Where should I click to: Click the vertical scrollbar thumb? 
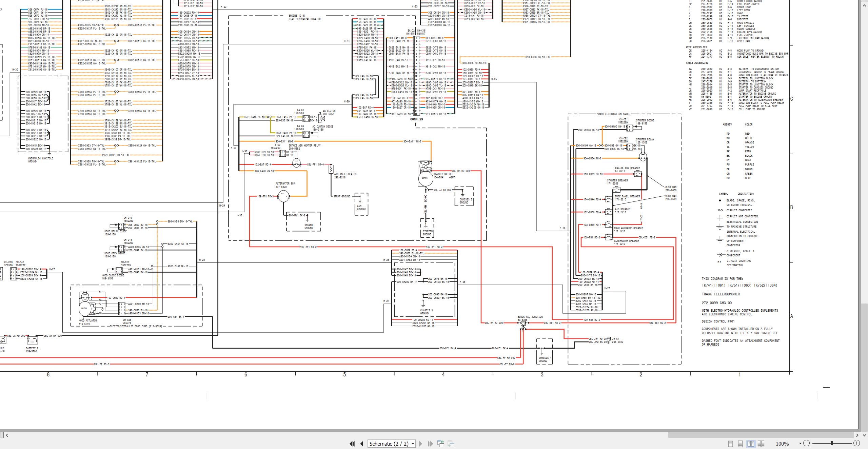[x=864, y=367]
